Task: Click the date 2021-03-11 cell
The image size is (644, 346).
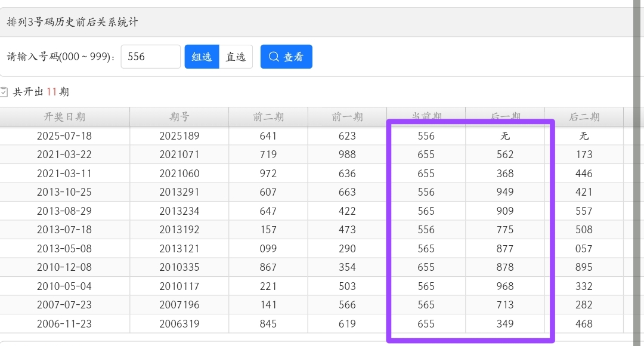Action: coord(64,174)
